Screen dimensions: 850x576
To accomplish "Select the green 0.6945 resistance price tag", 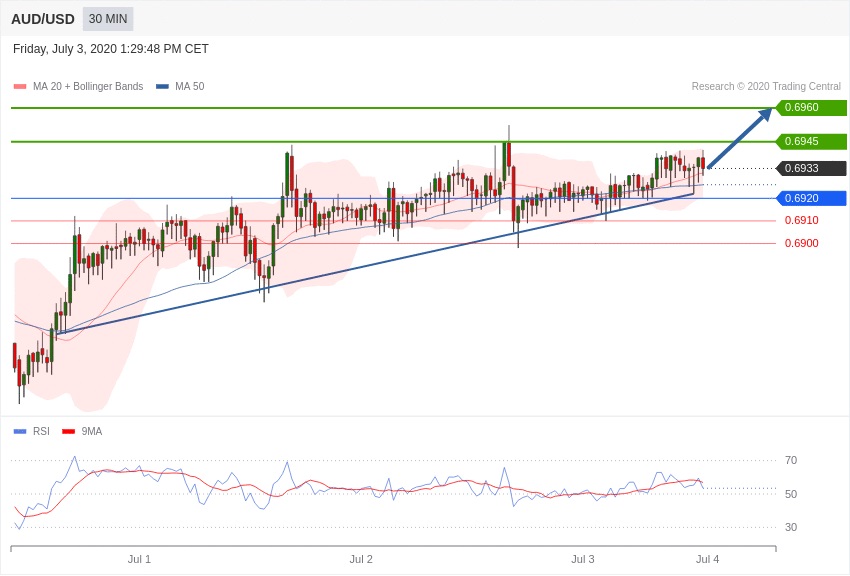I will (x=811, y=142).
